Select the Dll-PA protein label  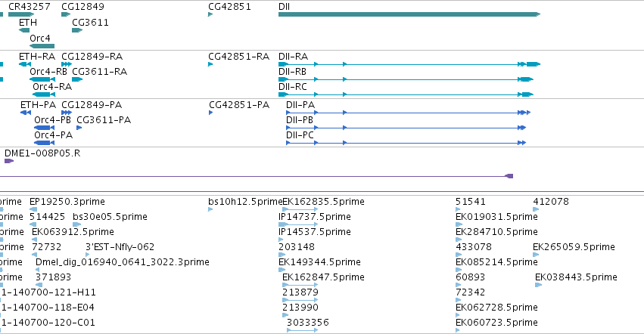300,104
